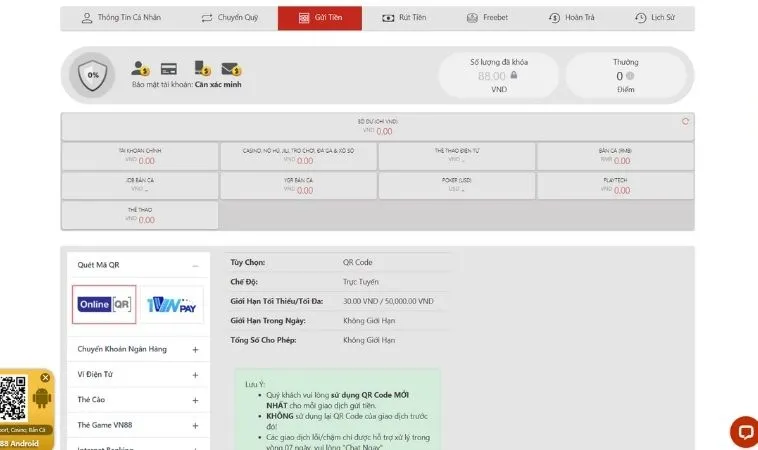Select the Poker (USD) balance cell
The image size is (758, 450).
(457, 186)
